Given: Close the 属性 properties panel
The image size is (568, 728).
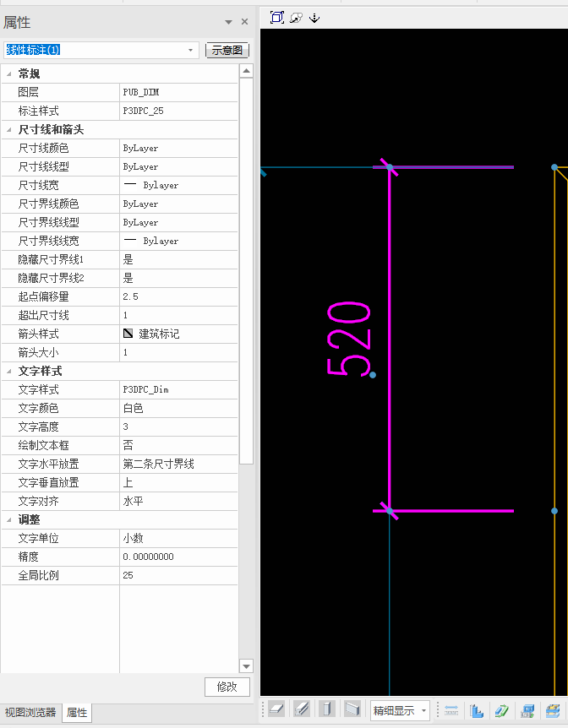Looking at the screenshot, I should tap(244, 22).
